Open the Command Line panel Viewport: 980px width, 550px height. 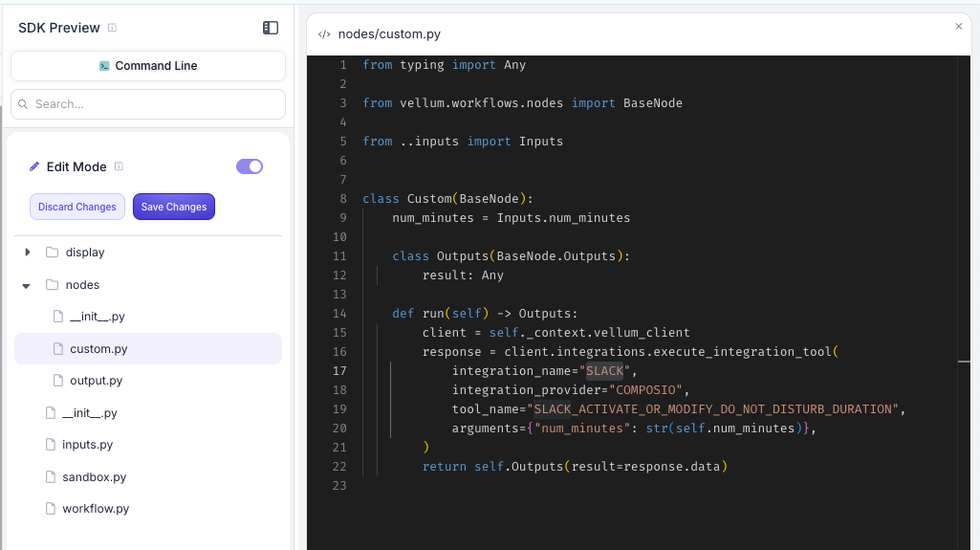[148, 66]
